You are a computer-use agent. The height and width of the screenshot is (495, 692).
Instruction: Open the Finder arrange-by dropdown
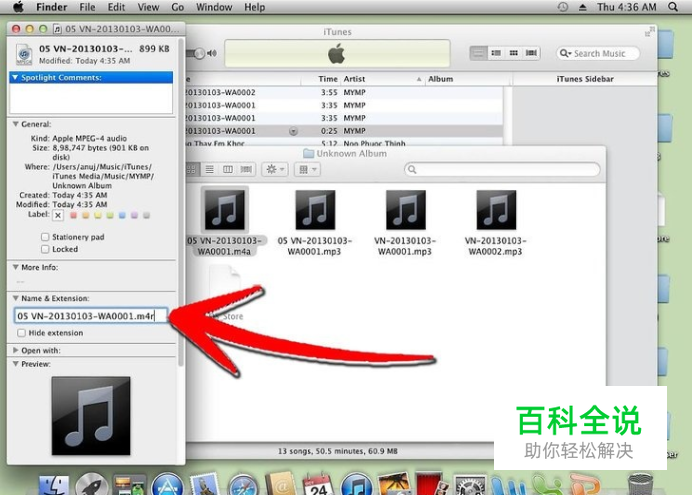(x=308, y=169)
